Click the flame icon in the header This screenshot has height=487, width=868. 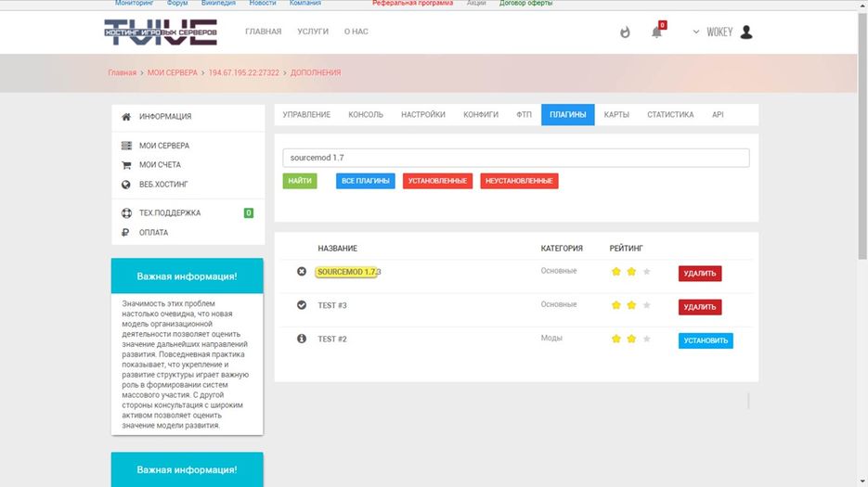625,32
